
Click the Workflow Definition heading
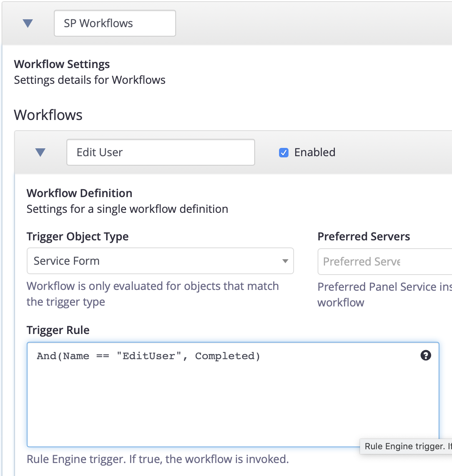(x=79, y=193)
